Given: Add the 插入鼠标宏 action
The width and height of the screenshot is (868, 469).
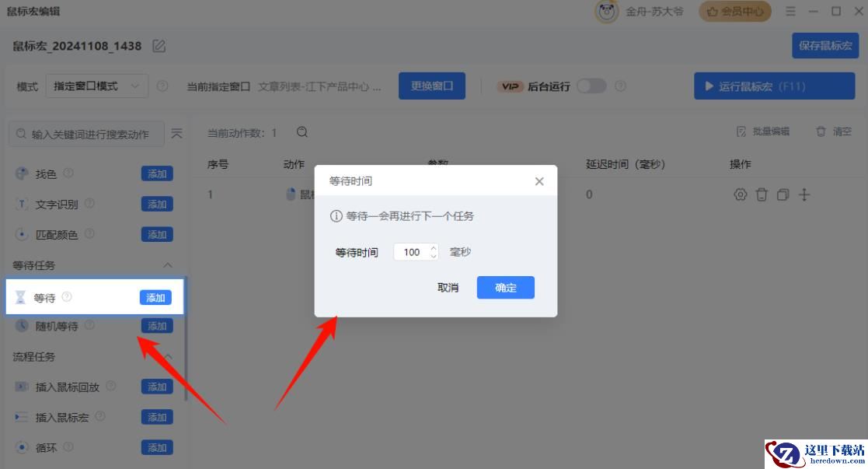Looking at the screenshot, I should [157, 418].
